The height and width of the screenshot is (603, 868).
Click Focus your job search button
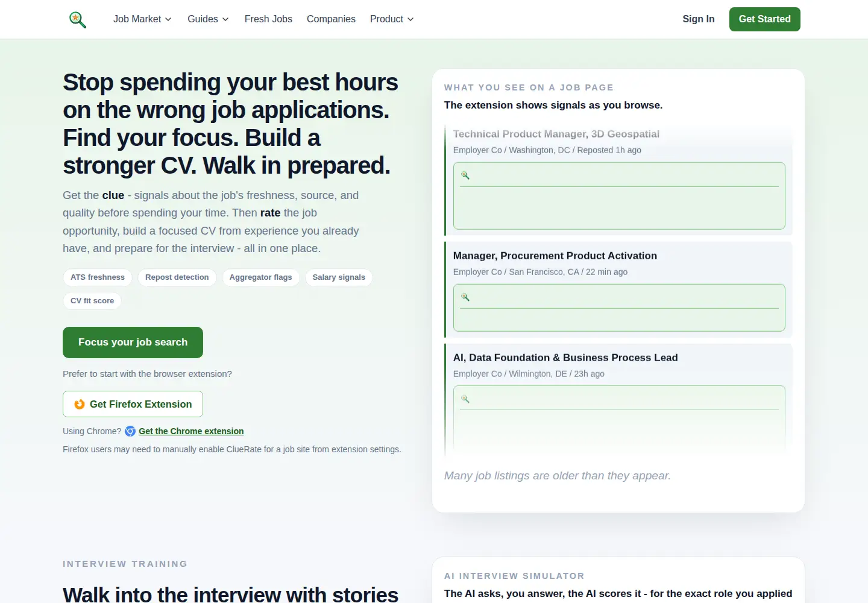(133, 343)
